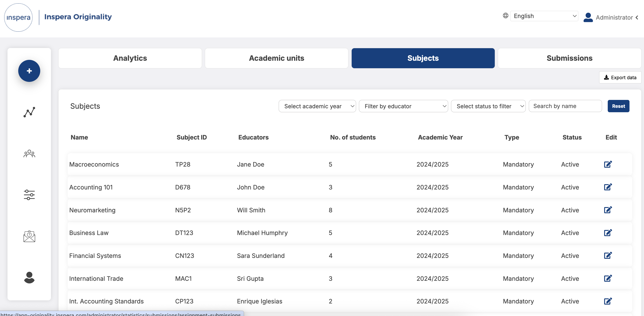Click the Reset filters button
This screenshot has height=316, width=644.
click(618, 106)
